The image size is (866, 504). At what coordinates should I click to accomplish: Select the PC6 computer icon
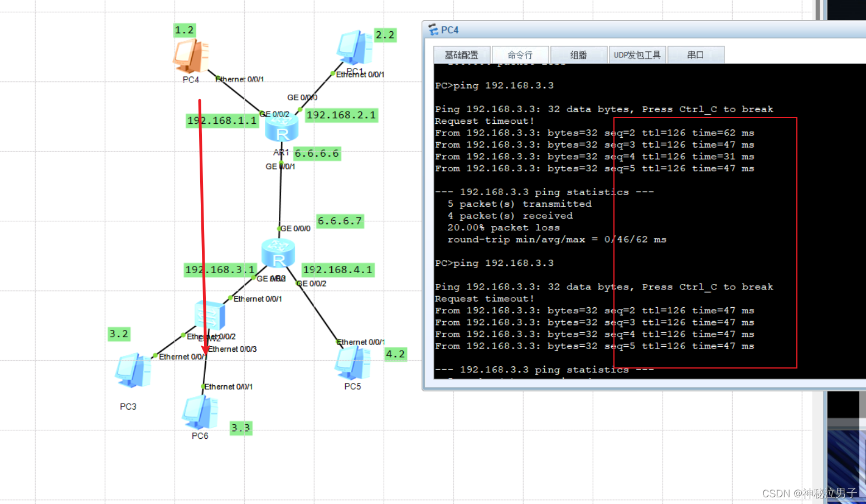(x=200, y=413)
